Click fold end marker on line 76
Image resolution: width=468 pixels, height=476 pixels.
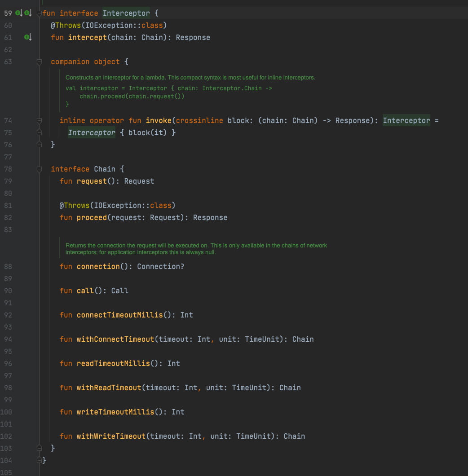[x=39, y=145]
